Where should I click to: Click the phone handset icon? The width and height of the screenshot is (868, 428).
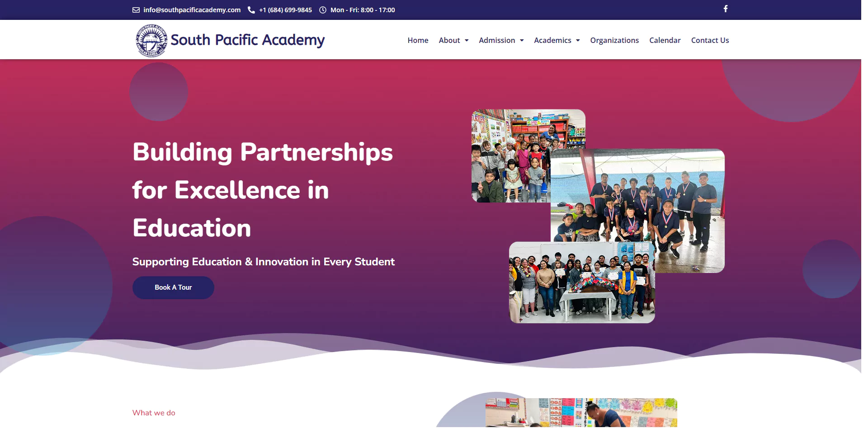coord(251,10)
